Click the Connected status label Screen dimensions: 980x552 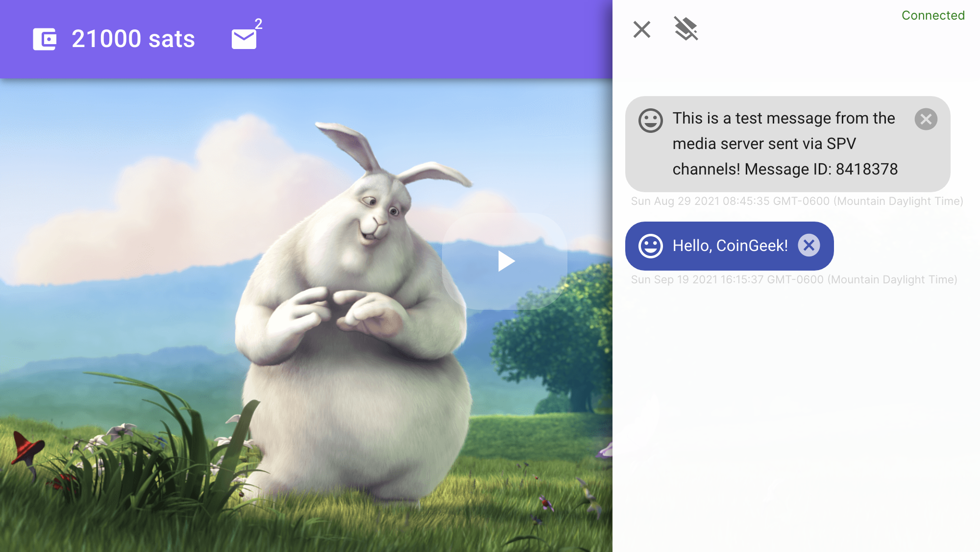tap(933, 15)
